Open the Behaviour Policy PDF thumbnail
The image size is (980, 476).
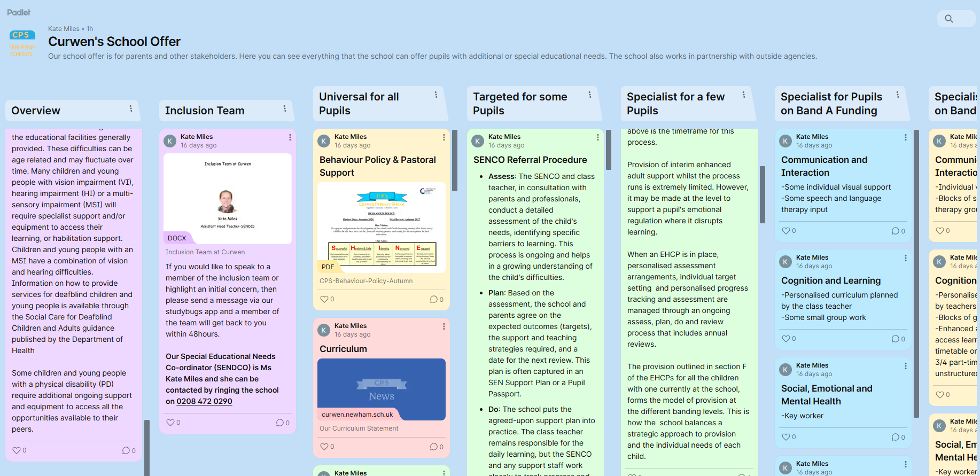pos(382,227)
